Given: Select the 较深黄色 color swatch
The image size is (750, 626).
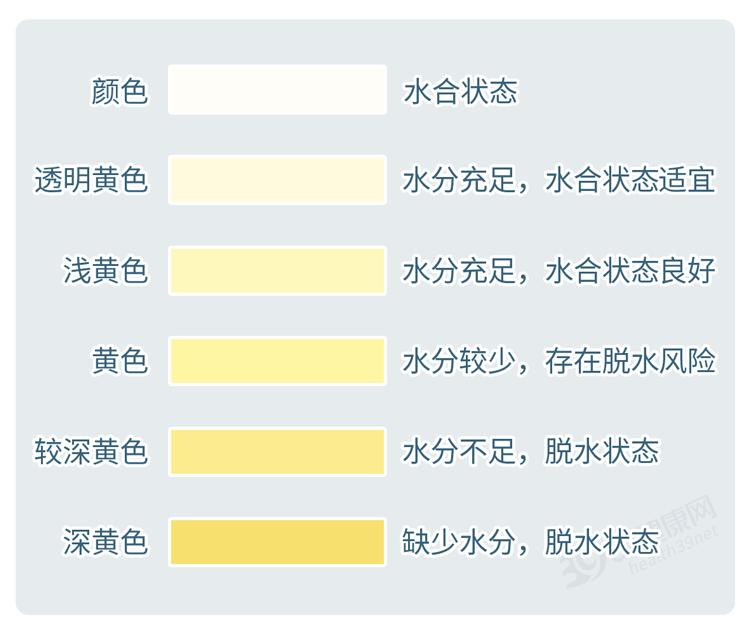Looking at the screenshot, I should click(277, 451).
